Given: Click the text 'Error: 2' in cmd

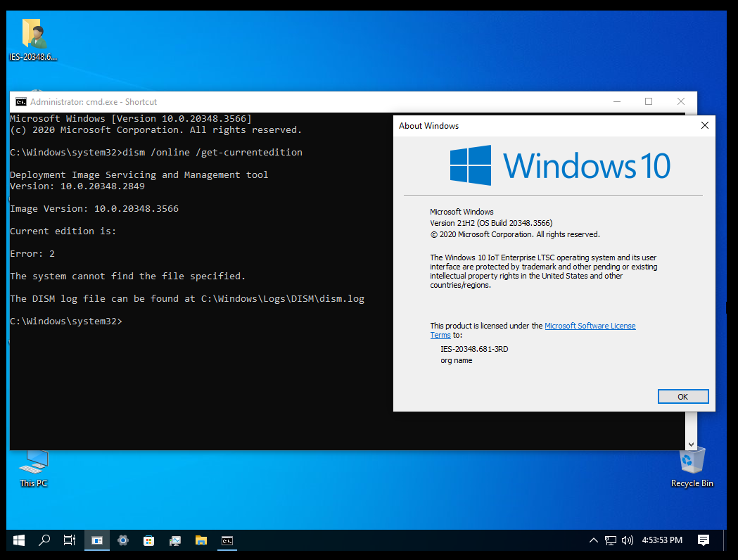Looking at the screenshot, I should point(32,254).
